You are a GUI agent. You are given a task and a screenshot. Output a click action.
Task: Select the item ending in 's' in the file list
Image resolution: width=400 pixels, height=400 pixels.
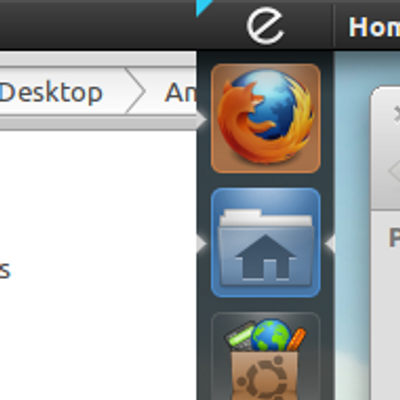(x=5, y=270)
